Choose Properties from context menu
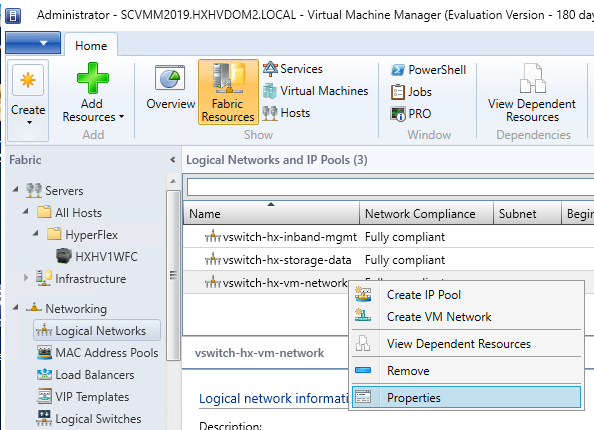Viewport: 594px width, 430px height. (x=466, y=397)
